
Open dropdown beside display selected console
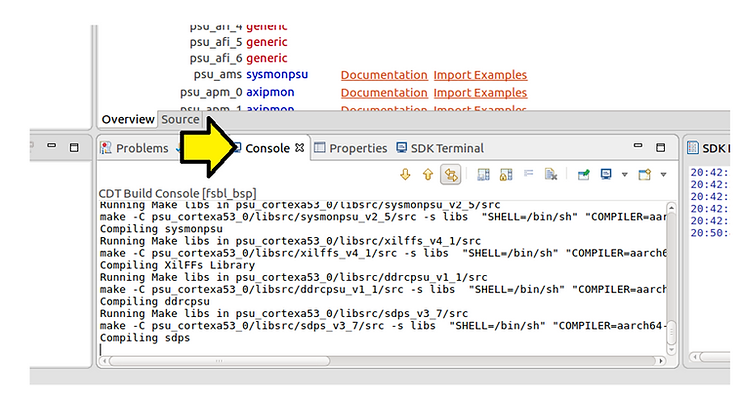[x=624, y=175]
